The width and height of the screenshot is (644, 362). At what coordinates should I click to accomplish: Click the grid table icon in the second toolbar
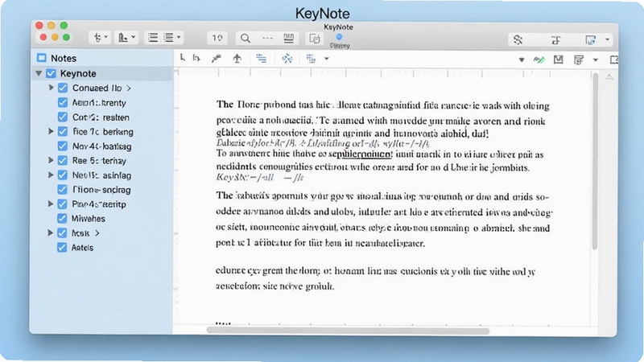(311, 59)
